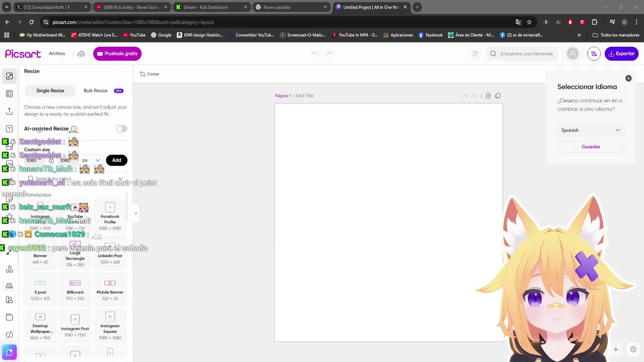Select Instagram Square 1080 × 1080 preset
The width and height of the screenshot is (644, 362).
[x=110, y=326]
